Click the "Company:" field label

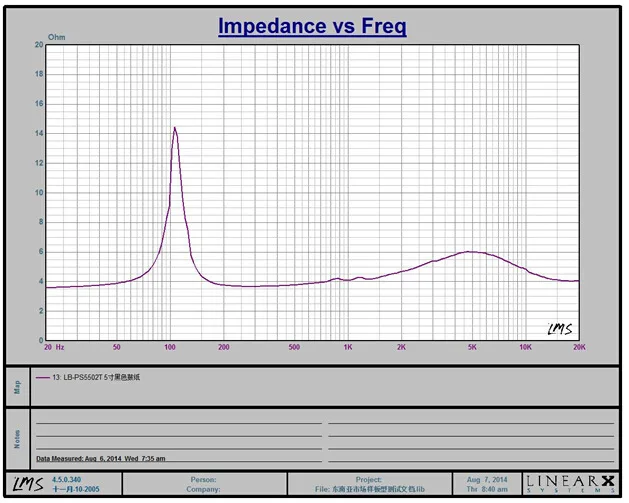coord(203,489)
